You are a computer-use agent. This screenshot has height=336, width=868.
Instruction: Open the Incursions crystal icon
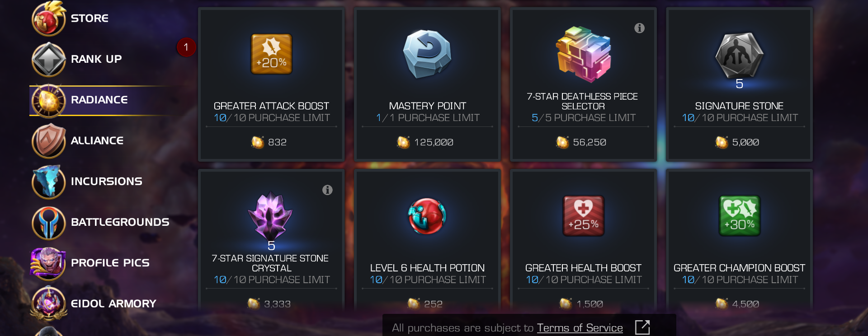(48, 182)
